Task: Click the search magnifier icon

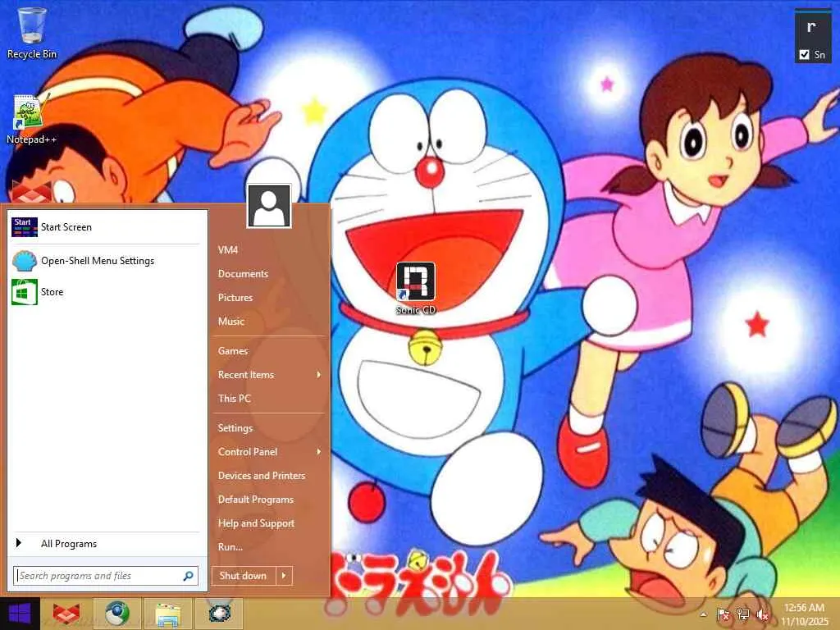Action: tap(188, 576)
